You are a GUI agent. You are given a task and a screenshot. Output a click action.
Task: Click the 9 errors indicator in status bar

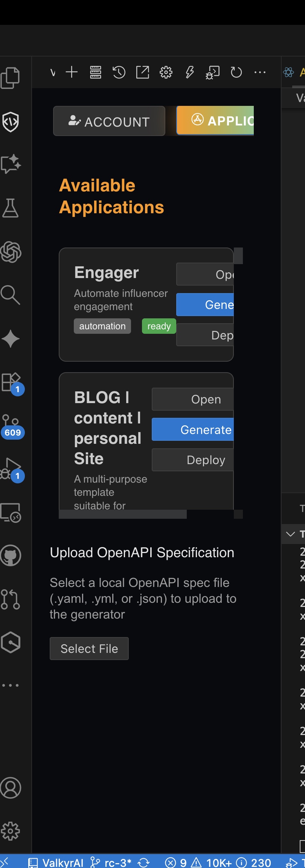click(x=176, y=863)
